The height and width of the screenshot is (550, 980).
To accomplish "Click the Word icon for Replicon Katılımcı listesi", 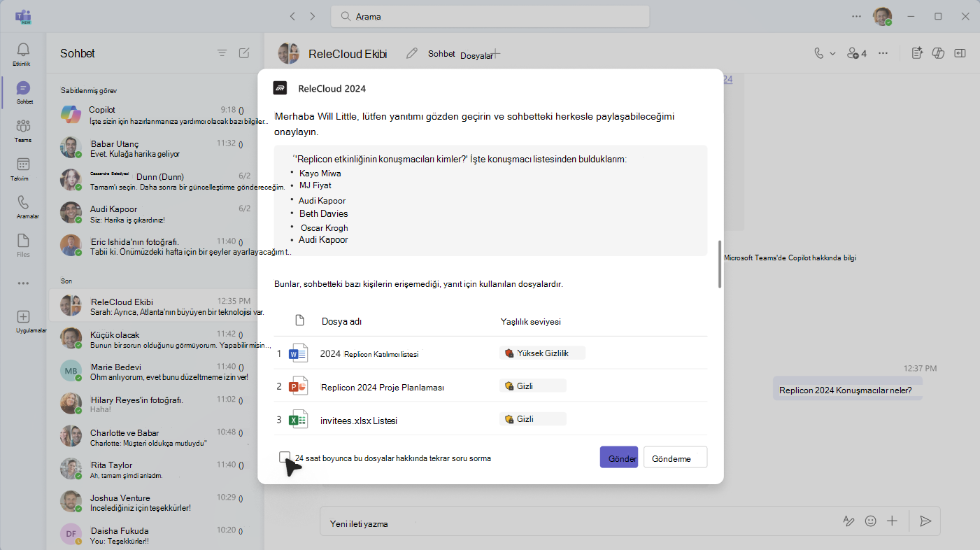I will click(x=299, y=353).
